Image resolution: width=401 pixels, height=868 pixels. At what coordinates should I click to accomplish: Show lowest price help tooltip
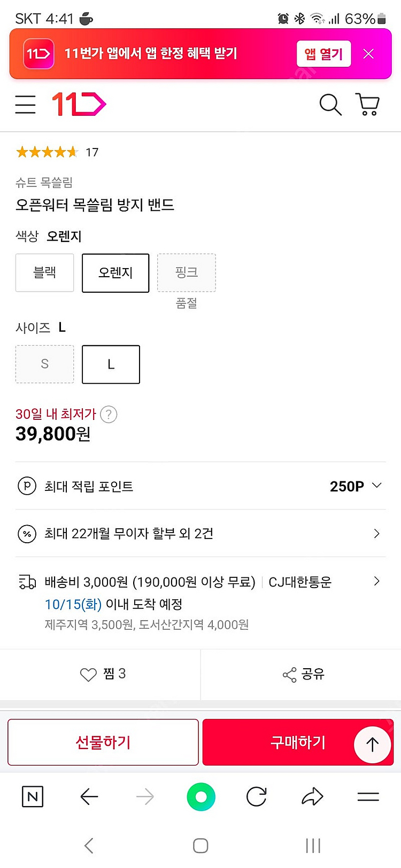(x=109, y=415)
